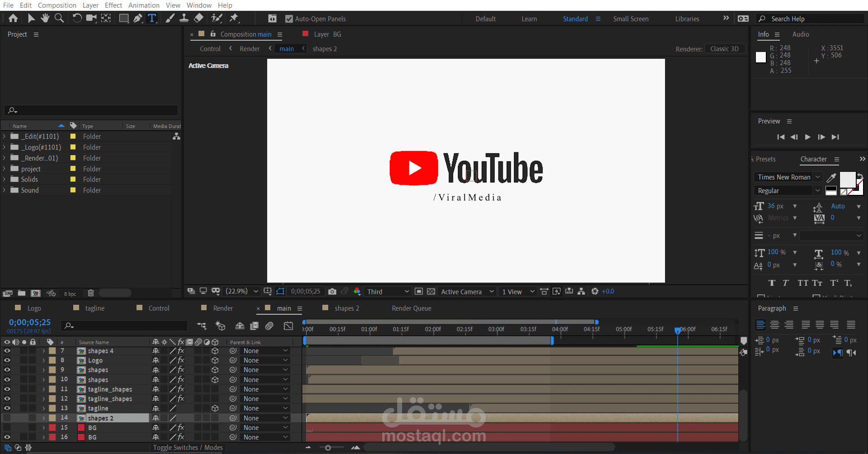Screen dimensions: 868x454
Task: Open the 1 View layout dropdown
Action: coord(518,292)
